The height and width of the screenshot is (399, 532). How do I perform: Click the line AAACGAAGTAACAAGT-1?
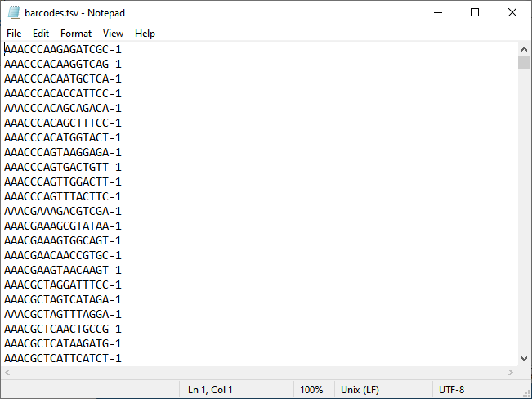coord(63,270)
